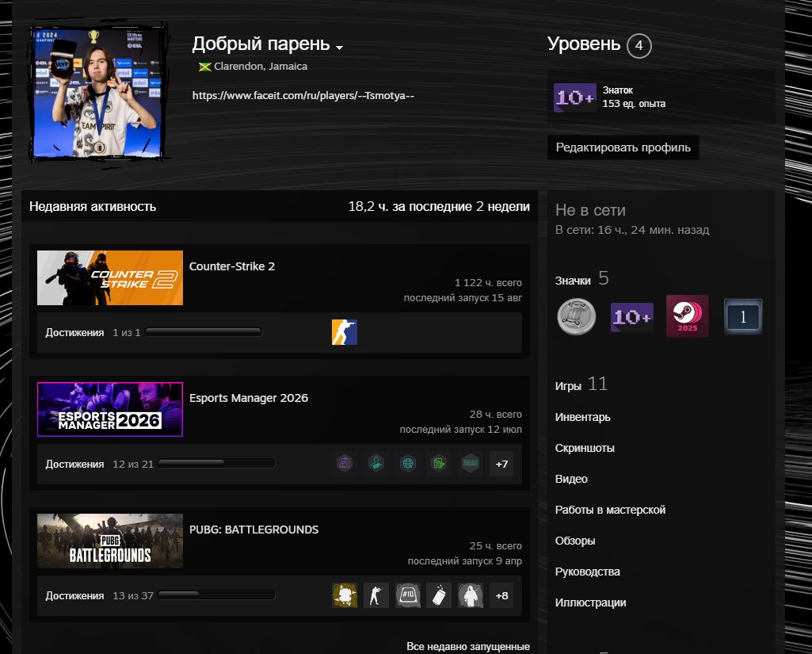Click Достижения 13 из 37 label
This screenshot has height=654, width=812.
(100, 596)
